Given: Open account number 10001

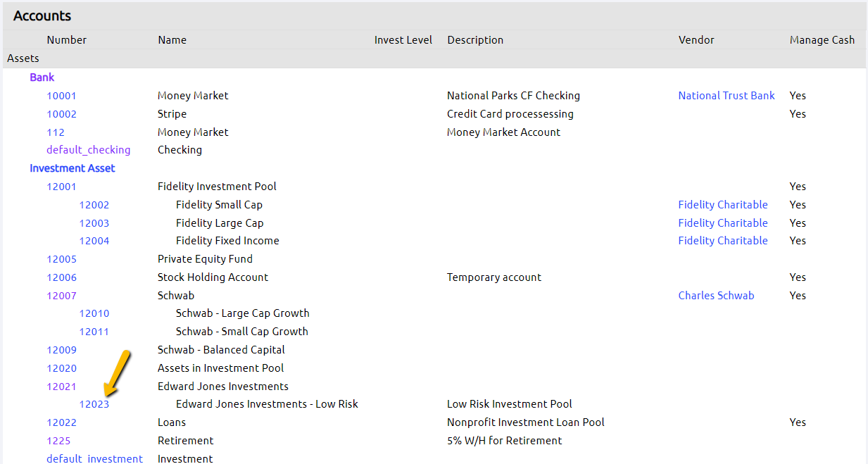Looking at the screenshot, I should pos(61,96).
